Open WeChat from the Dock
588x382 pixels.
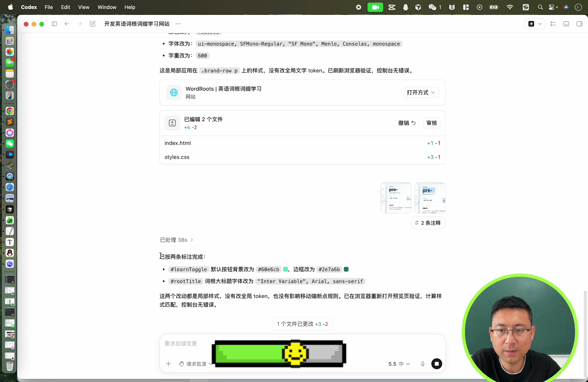point(10,144)
